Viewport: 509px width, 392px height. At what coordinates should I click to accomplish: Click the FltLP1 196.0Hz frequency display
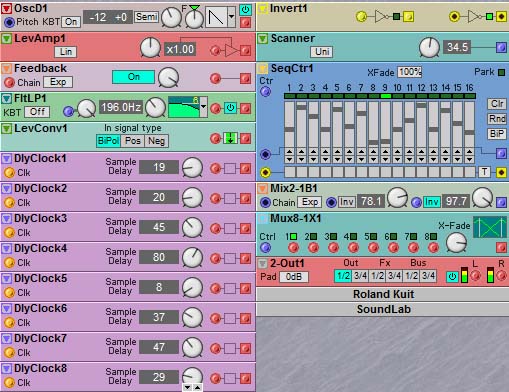[x=121, y=107]
